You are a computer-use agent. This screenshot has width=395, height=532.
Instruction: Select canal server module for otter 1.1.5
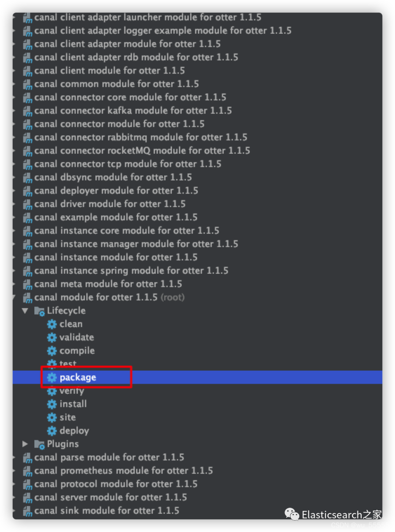(x=197, y=497)
